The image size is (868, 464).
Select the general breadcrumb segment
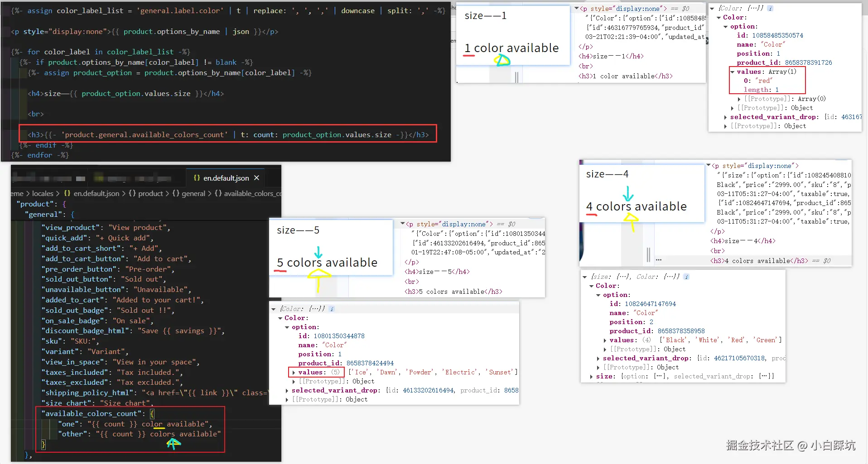[x=193, y=193]
